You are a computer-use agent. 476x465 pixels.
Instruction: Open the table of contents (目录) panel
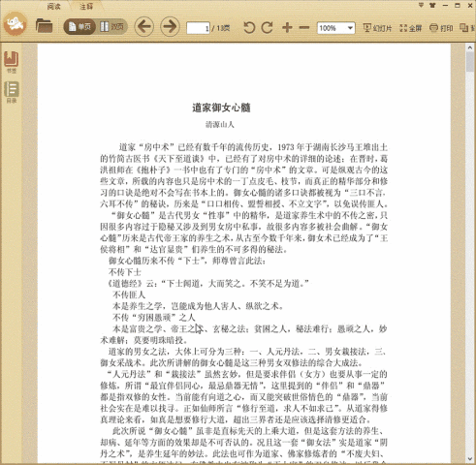(12, 92)
